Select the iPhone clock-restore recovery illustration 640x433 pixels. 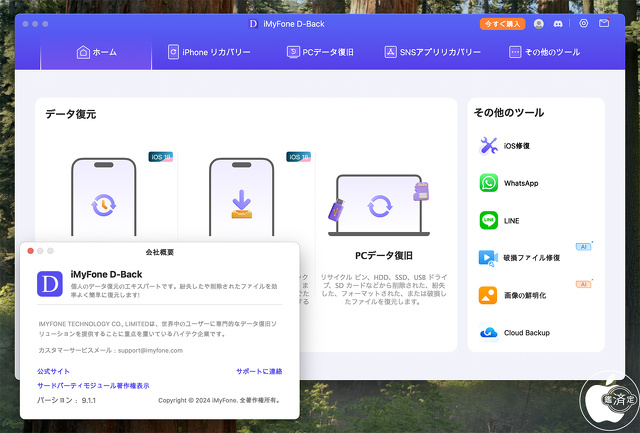click(104, 197)
